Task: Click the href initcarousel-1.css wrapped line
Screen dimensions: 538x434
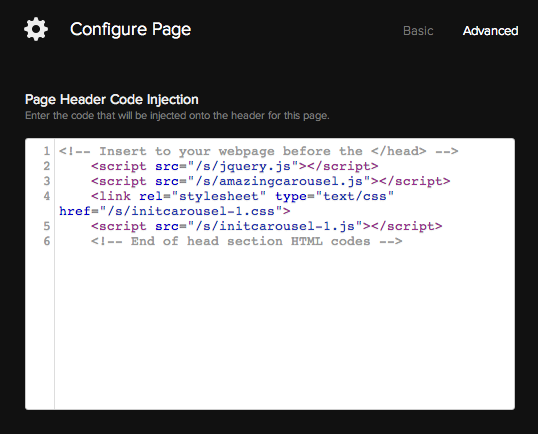Action: pyautogui.click(x=175, y=211)
